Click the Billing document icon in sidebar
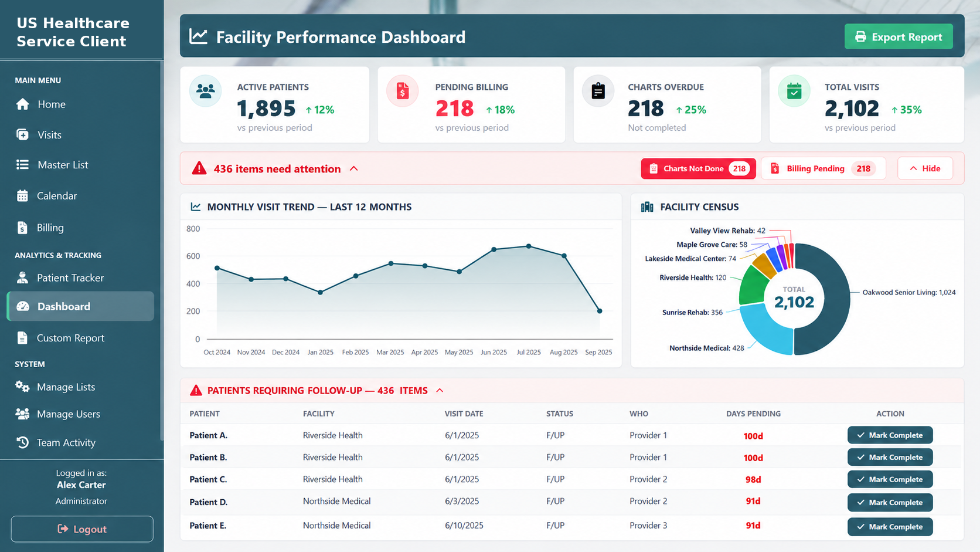This screenshot has width=980, height=552. [x=22, y=228]
